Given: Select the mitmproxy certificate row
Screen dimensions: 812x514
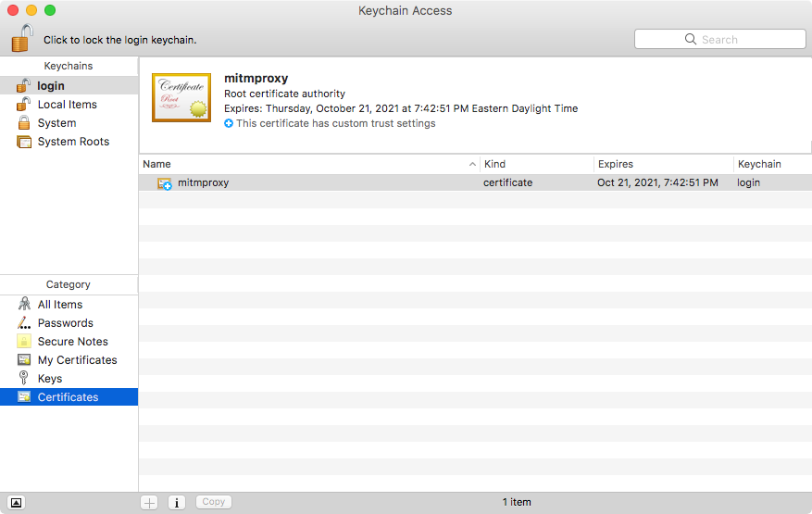Looking at the screenshot, I should (x=203, y=182).
